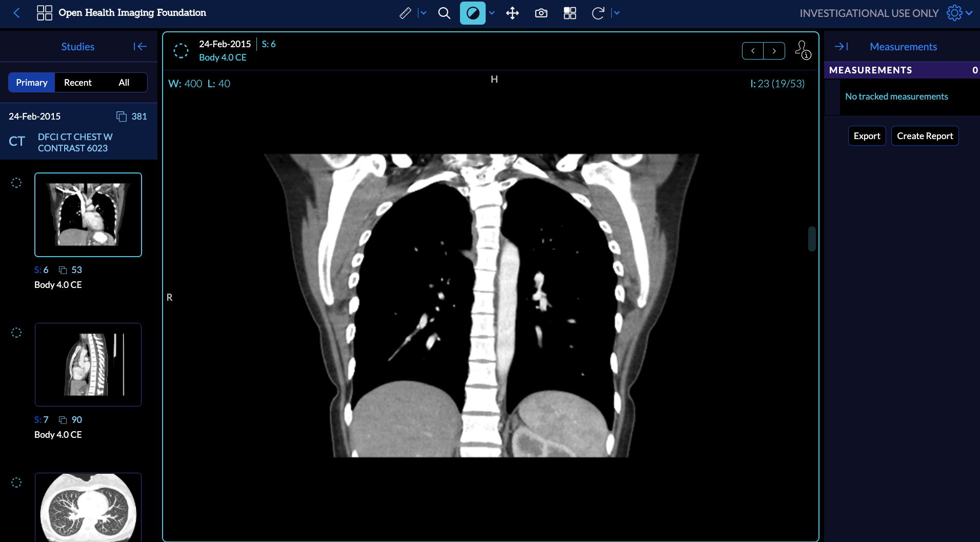Activate the Pan tool
Image resolution: width=980 pixels, height=542 pixels.
click(512, 13)
